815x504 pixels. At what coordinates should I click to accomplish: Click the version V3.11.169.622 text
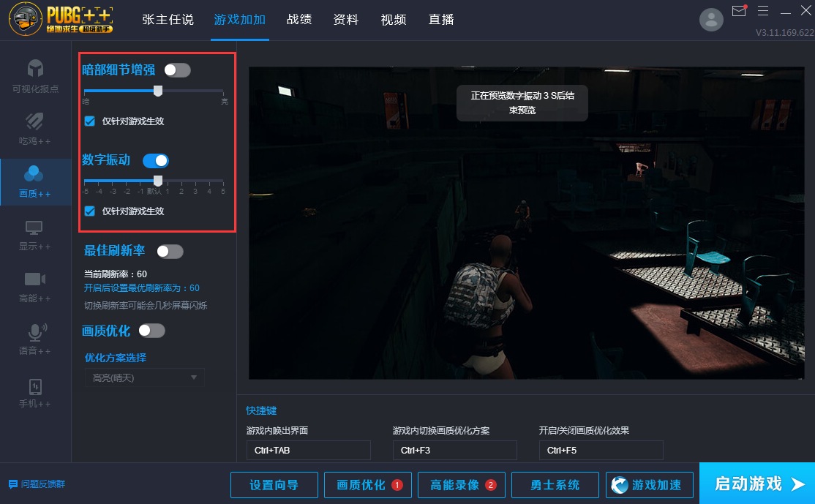784,33
